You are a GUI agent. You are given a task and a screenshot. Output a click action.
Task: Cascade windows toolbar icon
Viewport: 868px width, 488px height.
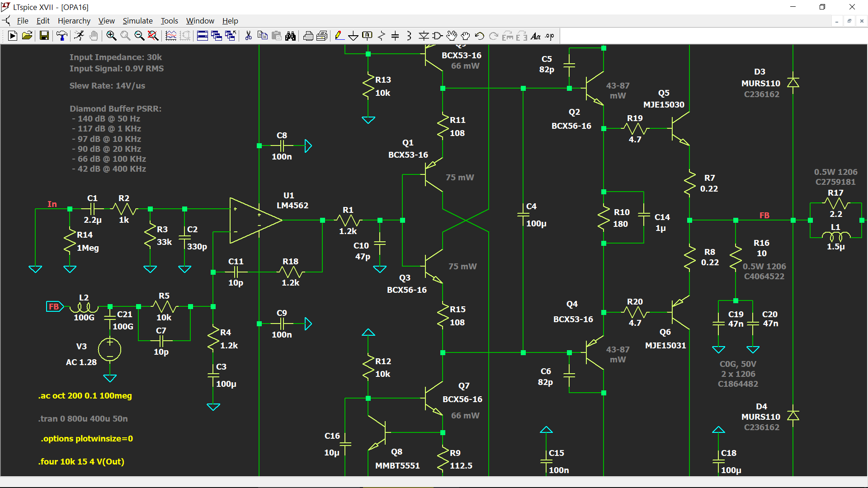click(217, 36)
